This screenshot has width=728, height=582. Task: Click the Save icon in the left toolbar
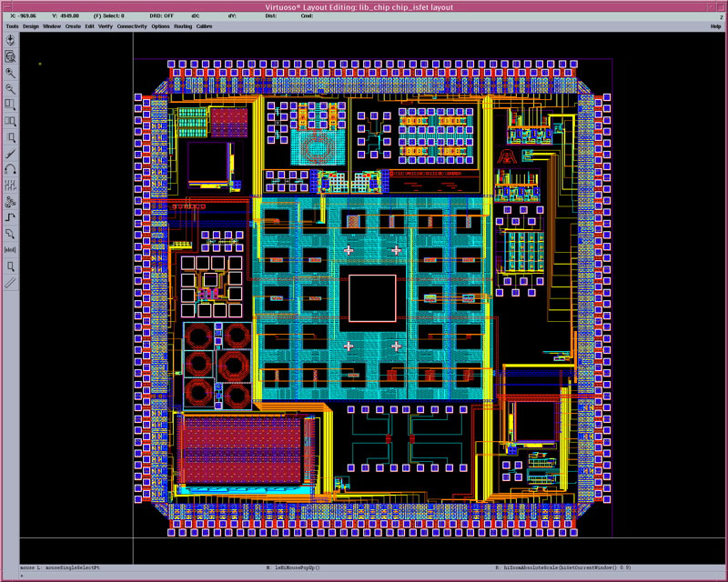[x=10, y=39]
